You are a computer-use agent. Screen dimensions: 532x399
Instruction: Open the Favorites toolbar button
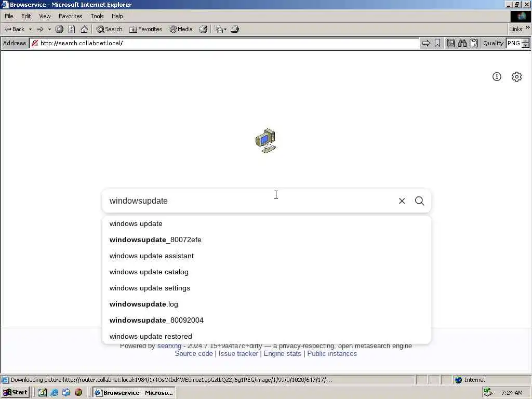click(145, 29)
